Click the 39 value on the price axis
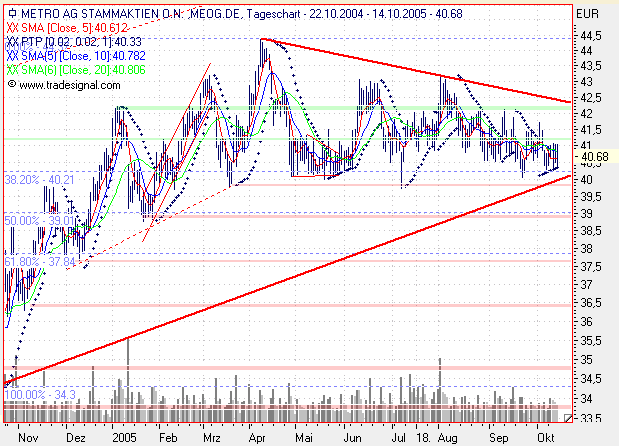 coord(587,214)
